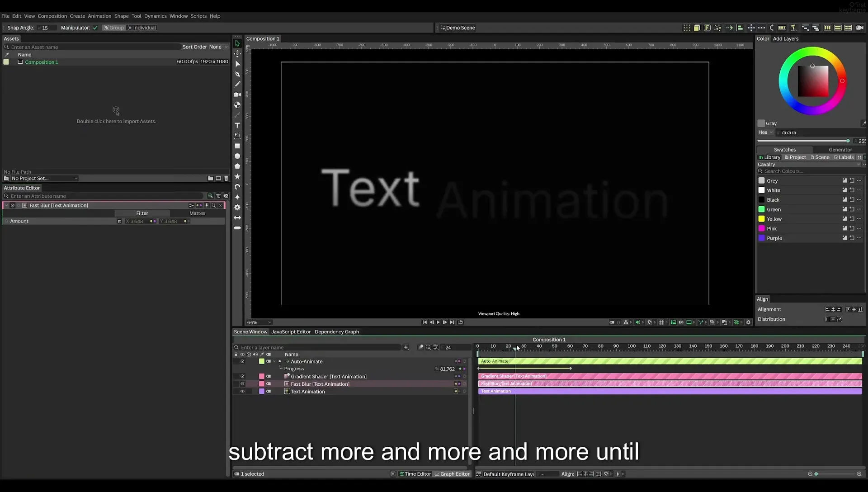Expand the Cavalry palette dropdown
The width and height of the screenshot is (868, 492).
809,165
